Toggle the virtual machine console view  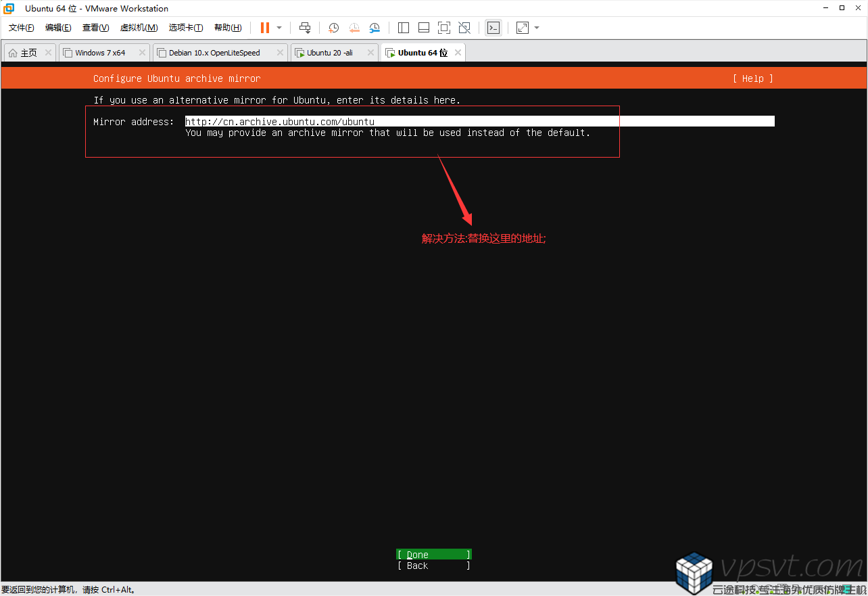click(493, 28)
